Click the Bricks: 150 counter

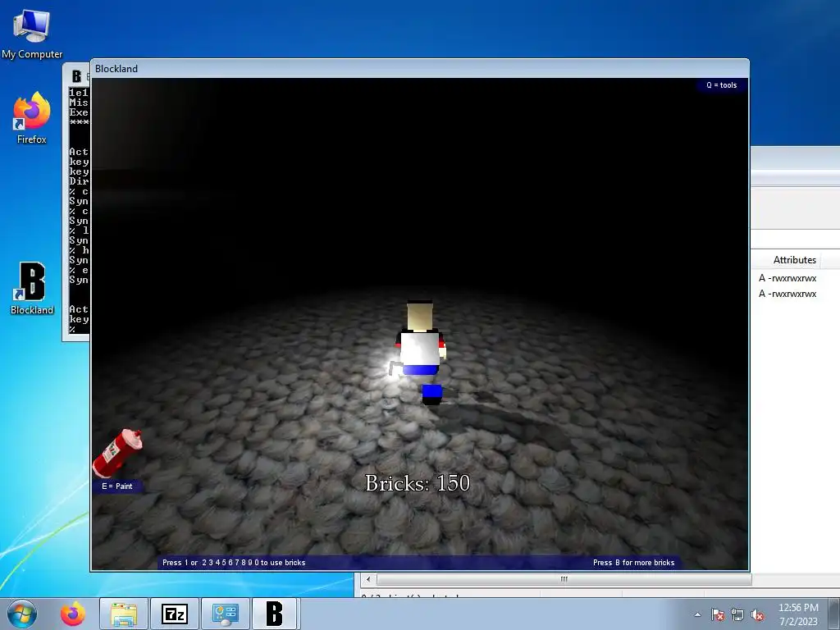tap(418, 483)
